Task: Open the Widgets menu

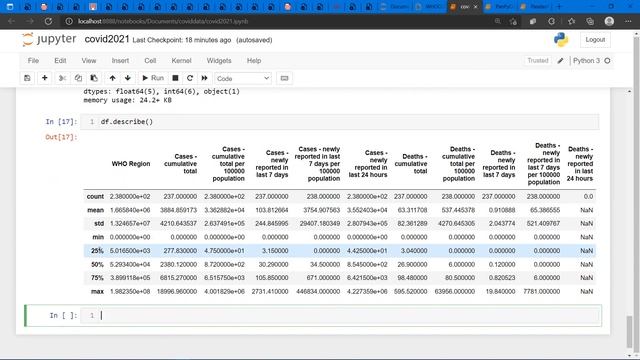Action: [219, 60]
